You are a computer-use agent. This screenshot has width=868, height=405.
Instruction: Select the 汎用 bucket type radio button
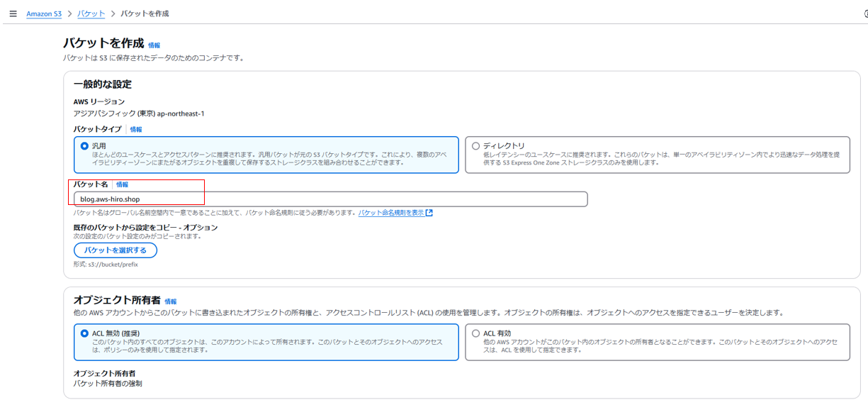pyautogui.click(x=85, y=146)
